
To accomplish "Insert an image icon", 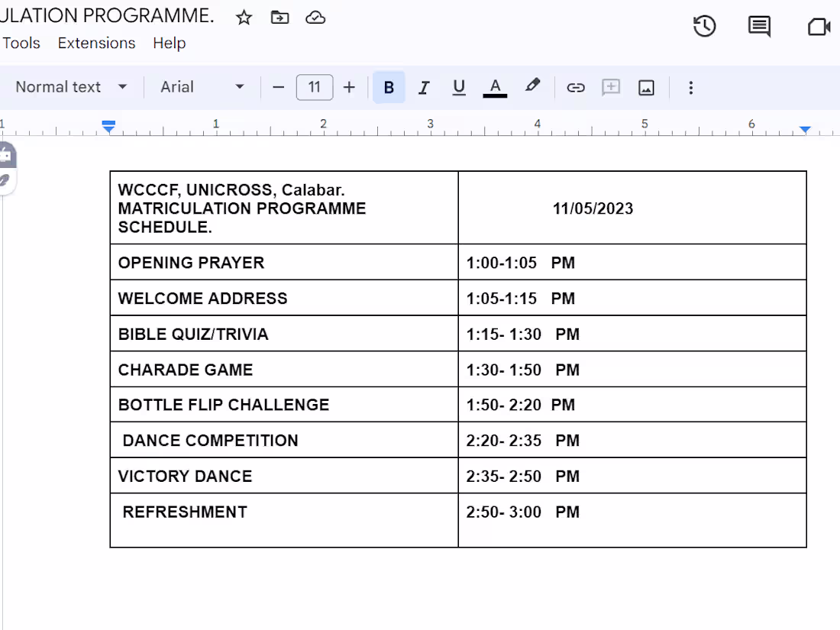I will click(646, 87).
